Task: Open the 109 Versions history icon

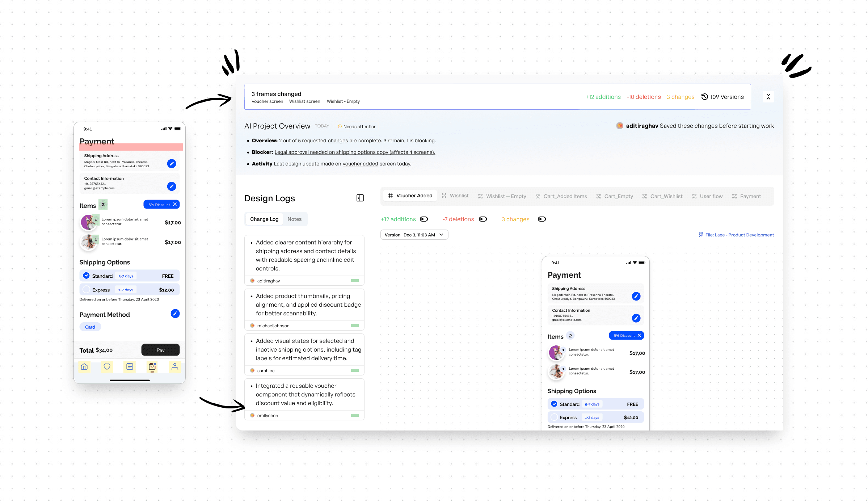Action: coord(704,97)
